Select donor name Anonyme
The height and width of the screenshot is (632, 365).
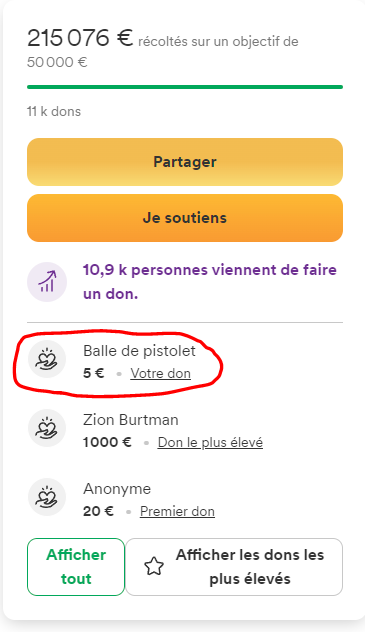[x=117, y=489]
